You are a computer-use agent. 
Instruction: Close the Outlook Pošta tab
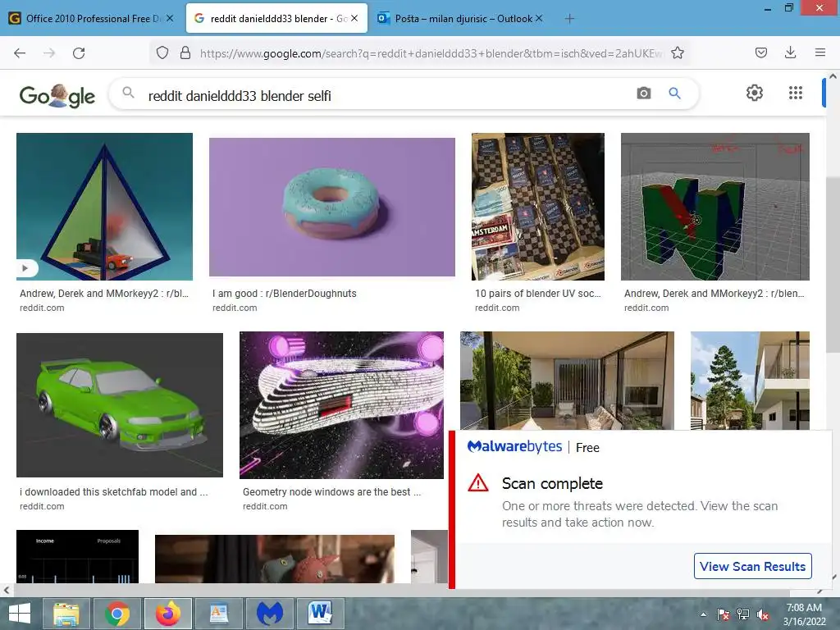[x=539, y=18]
